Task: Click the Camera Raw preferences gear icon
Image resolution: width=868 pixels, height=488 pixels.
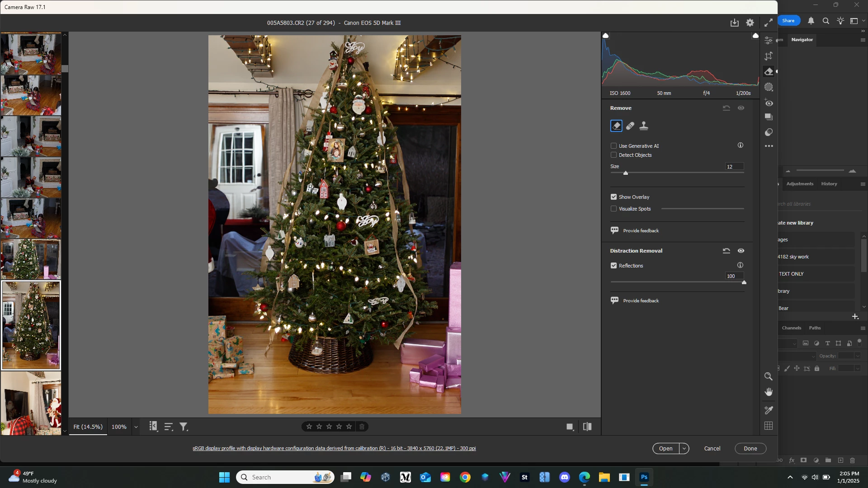Action: [x=750, y=23]
